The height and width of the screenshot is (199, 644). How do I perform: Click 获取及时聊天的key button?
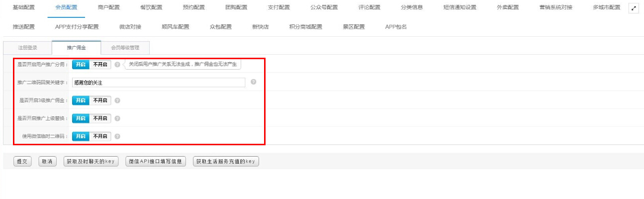point(91,162)
